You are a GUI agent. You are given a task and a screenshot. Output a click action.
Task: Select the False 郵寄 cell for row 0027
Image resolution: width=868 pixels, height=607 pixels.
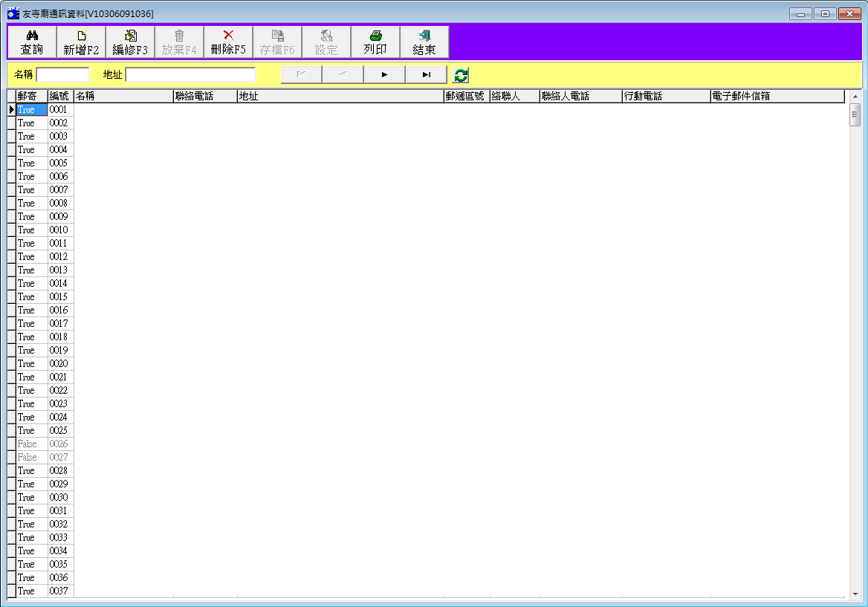click(31, 458)
